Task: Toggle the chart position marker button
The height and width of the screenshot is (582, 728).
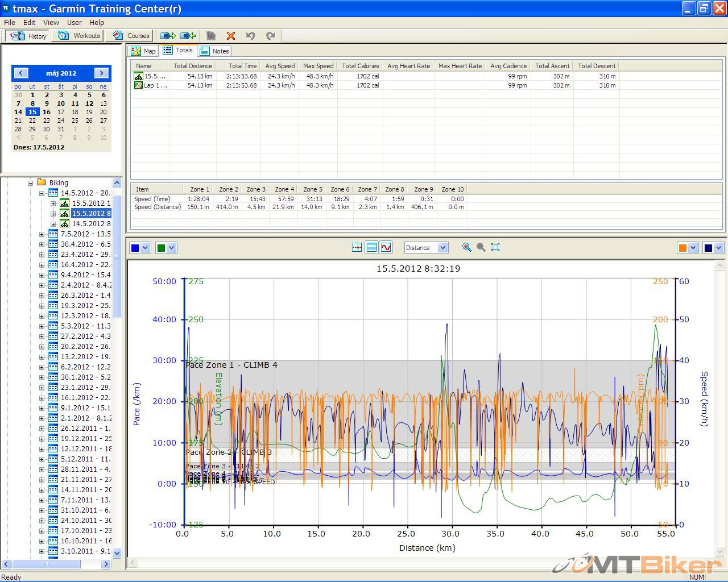Action: 357,247
